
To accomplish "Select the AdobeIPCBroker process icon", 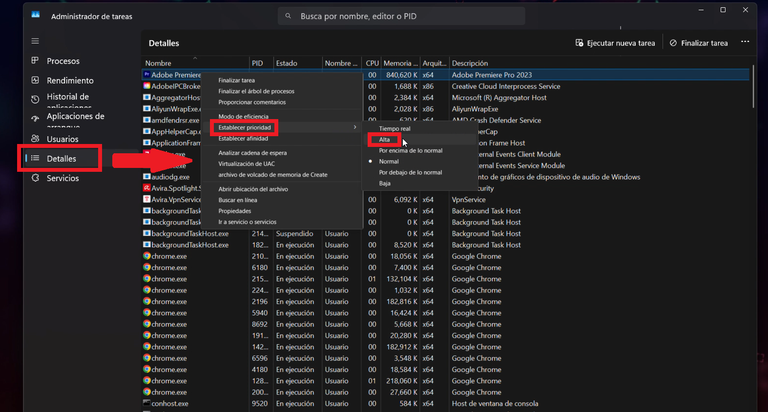I will 146,86.
